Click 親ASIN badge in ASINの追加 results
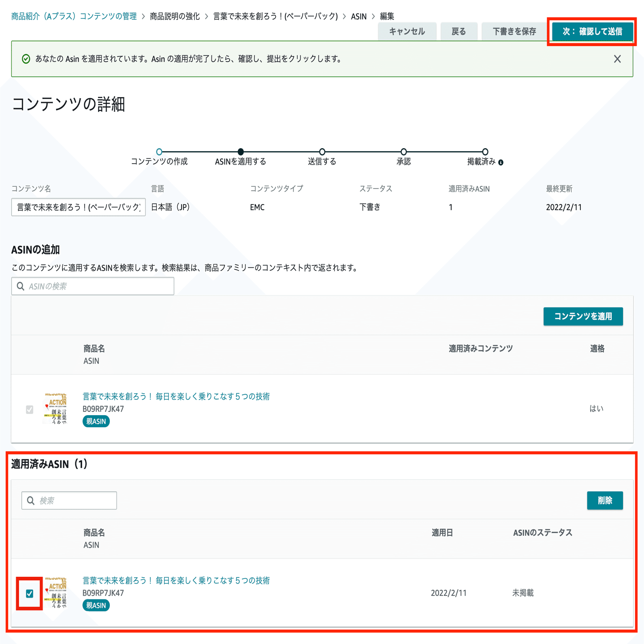The width and height of the screenshot is (644, 644). point(96,421)
